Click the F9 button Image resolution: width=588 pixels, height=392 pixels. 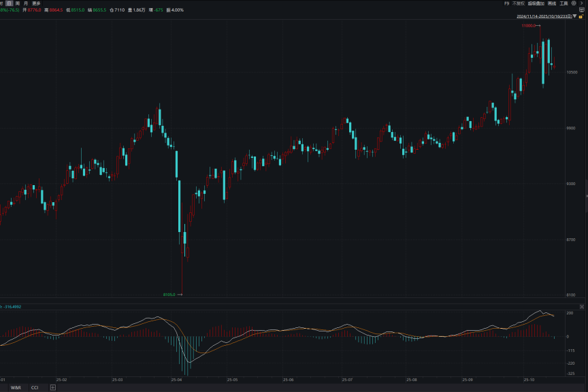pyautogui.click(x=506, y=3)
